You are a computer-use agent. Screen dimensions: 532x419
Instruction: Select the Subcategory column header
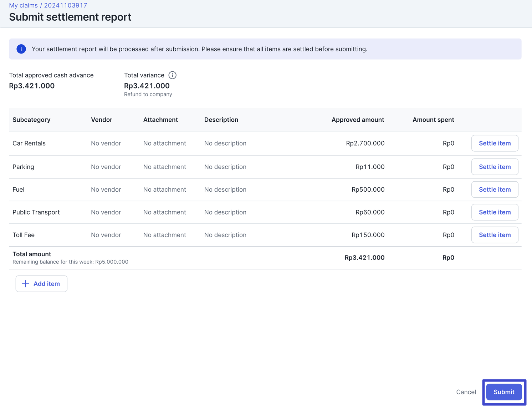pyautogui.click(x=31, y=120)
